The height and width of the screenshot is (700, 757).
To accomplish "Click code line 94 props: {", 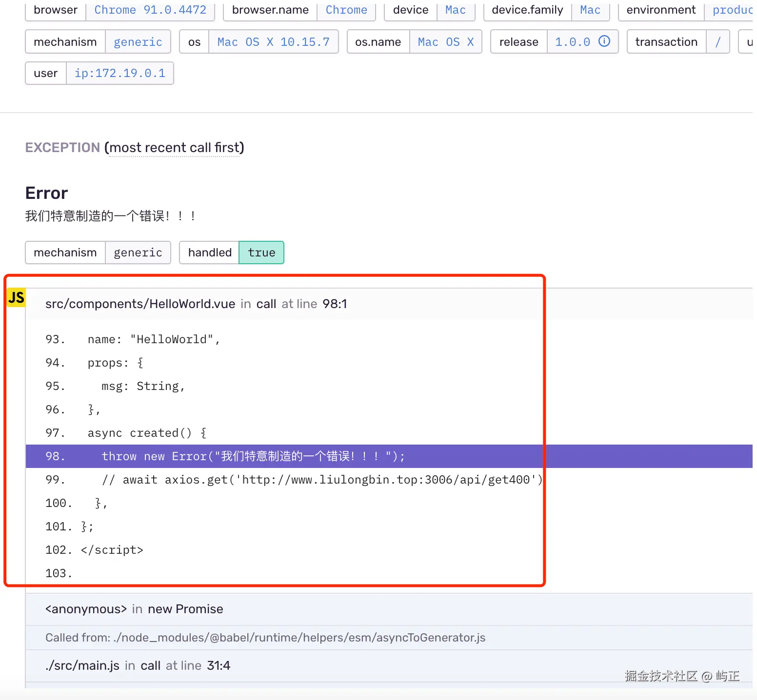I will pyautogui.click(x=389, y=363).
